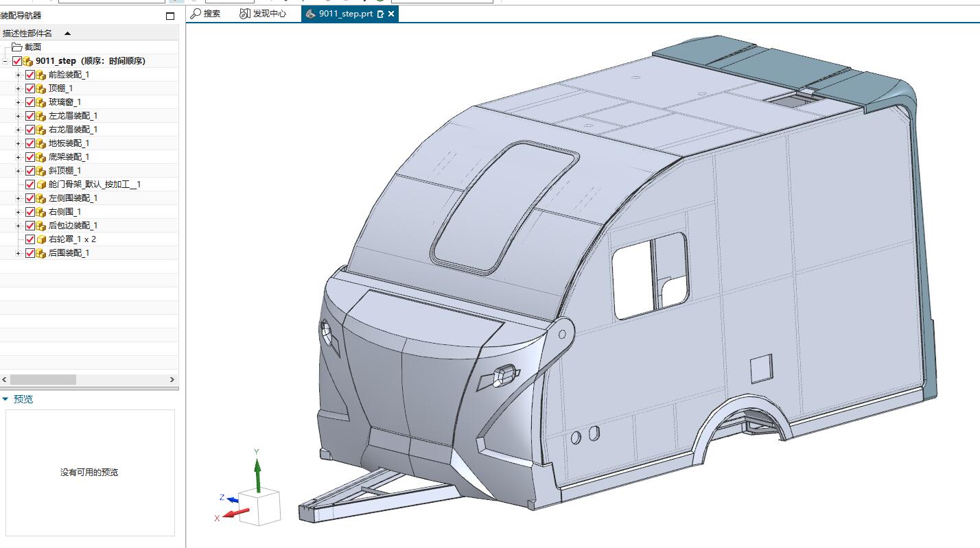Click the part file icon on 9011_step.prt tab
This screenshot has height=548, width=980.
(x=310, y=14)
